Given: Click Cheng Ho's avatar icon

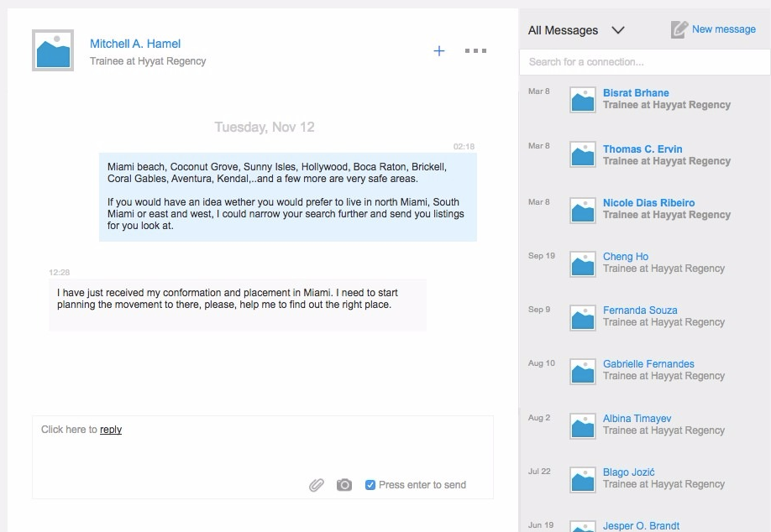Looking at the screenshot, I should 583,263.
